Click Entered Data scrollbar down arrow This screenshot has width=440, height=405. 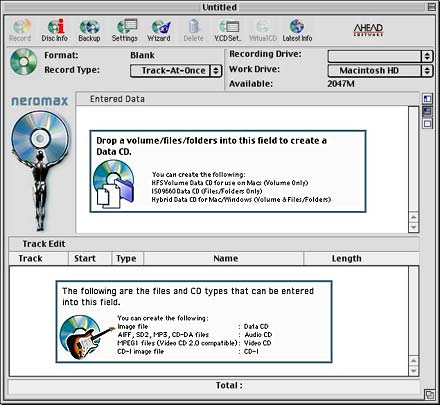click(x=414, y=228)
